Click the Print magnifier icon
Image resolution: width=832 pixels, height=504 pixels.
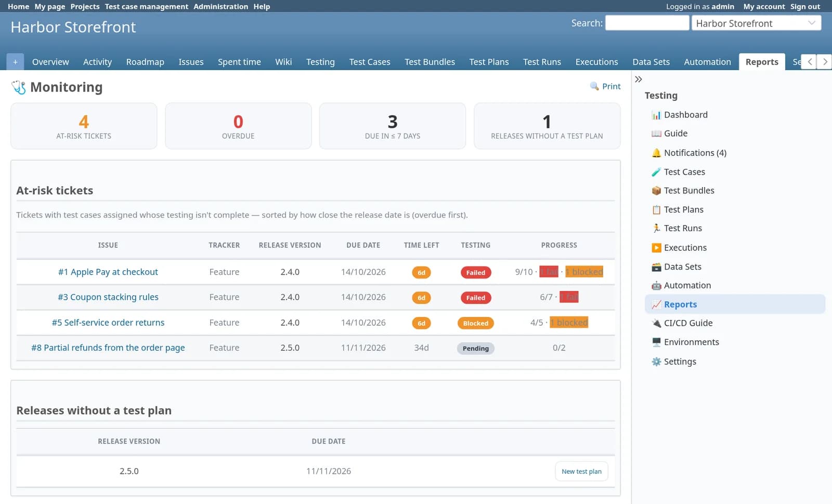pos(594,86)
